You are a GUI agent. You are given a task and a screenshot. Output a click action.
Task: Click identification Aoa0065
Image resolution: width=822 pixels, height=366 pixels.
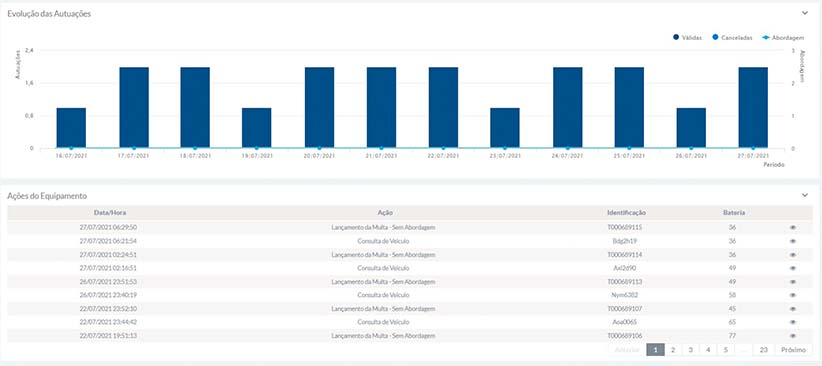coord(625,322)
